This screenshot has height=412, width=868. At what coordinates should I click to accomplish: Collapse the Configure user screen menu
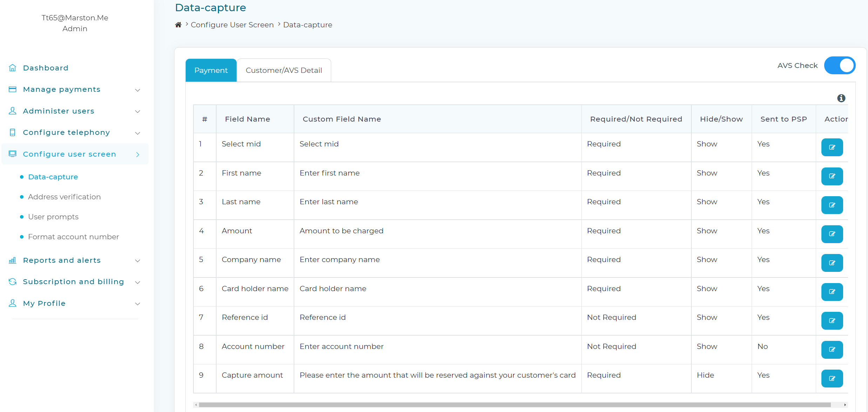[75, 154]
